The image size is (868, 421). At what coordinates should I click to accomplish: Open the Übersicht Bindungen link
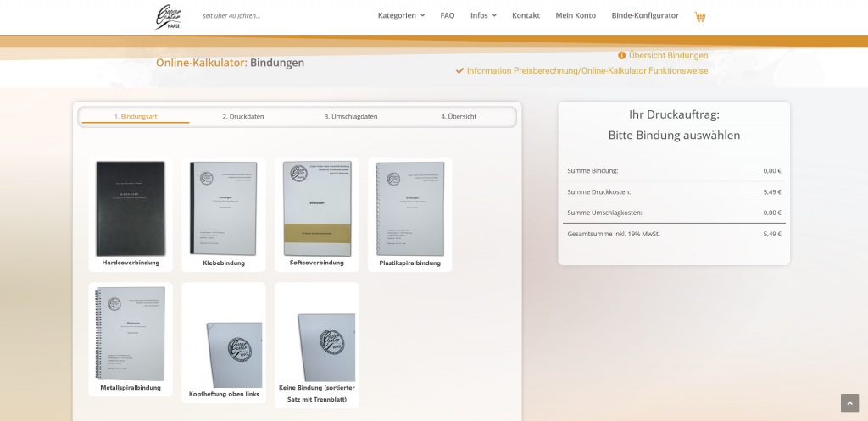point(668,56)
